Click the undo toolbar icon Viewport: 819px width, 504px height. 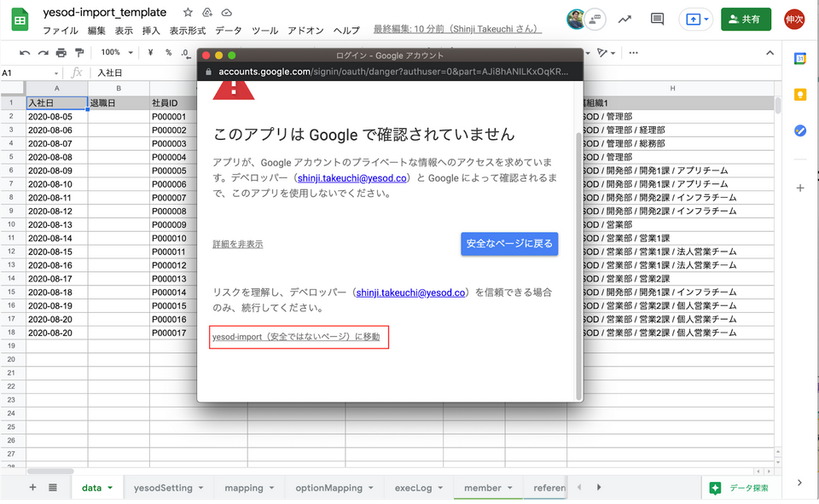25,53
